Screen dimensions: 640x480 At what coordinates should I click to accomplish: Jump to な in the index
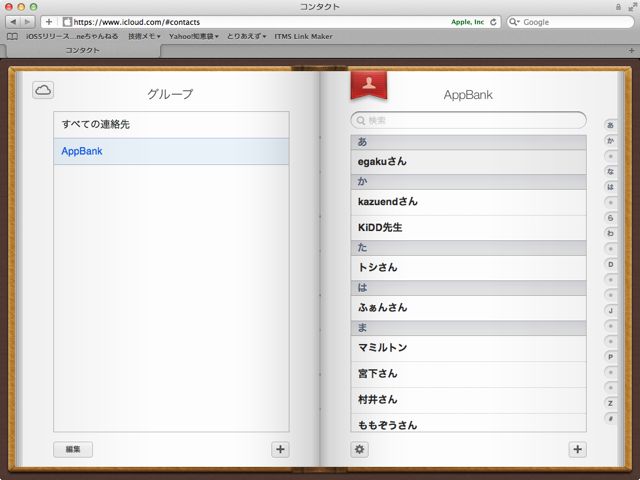(610, 171)
